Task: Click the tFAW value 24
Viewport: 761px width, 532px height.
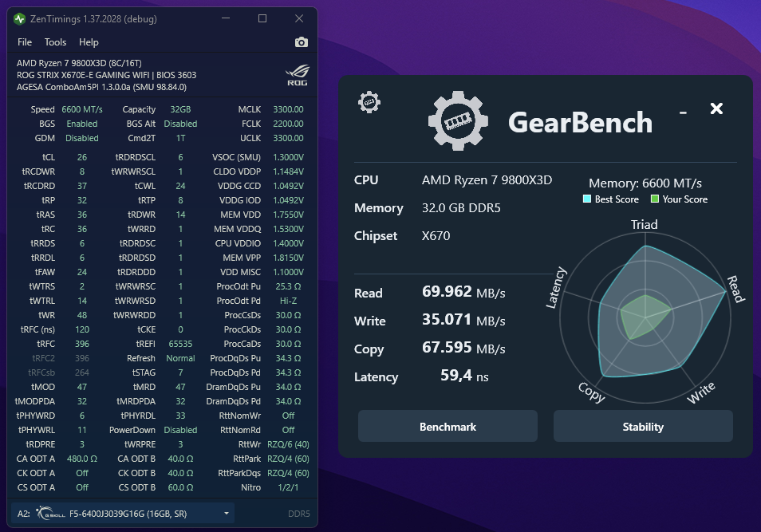Action: (82, 272)
